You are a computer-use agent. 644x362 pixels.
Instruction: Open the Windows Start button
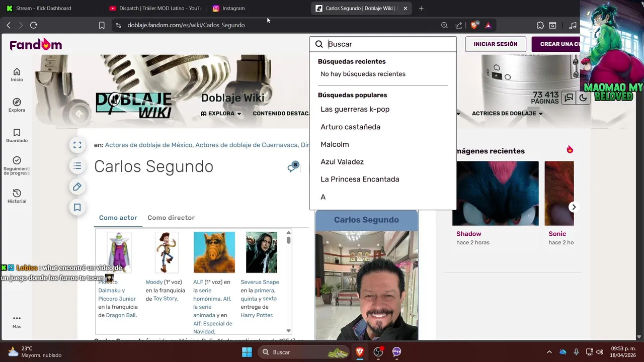click(247, 352)
